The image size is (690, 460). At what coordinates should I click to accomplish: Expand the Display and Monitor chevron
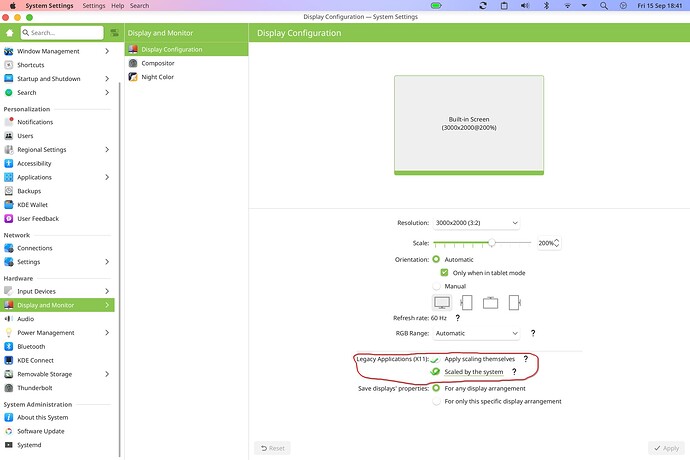tap(107, 305)
